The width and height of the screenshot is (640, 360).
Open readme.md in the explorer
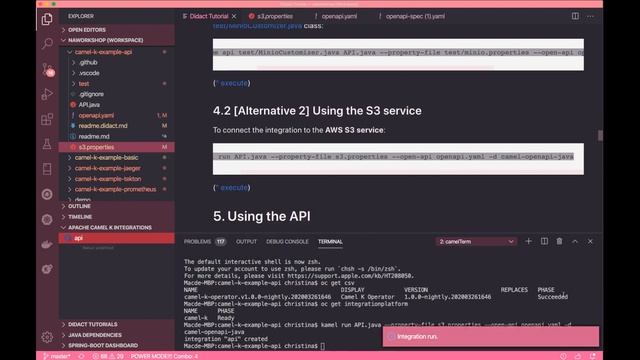click(117, 136)
